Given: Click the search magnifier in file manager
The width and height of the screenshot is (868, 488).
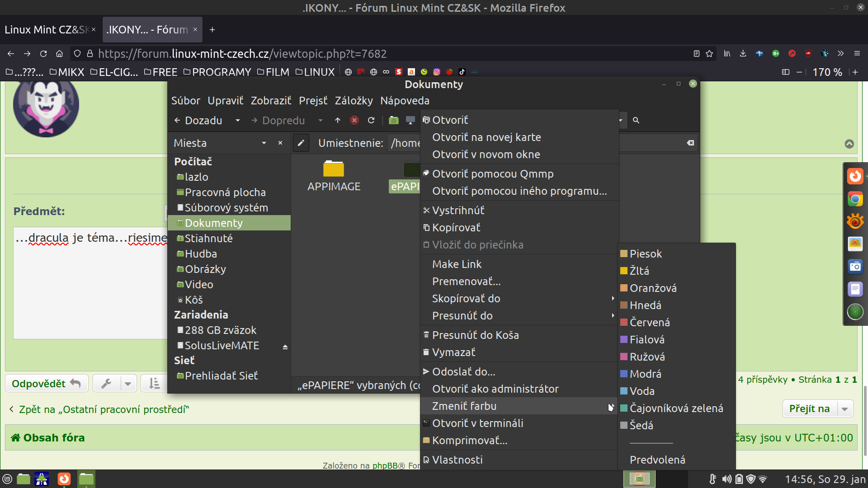Looking at the screenshot, I should coord(636,120).
